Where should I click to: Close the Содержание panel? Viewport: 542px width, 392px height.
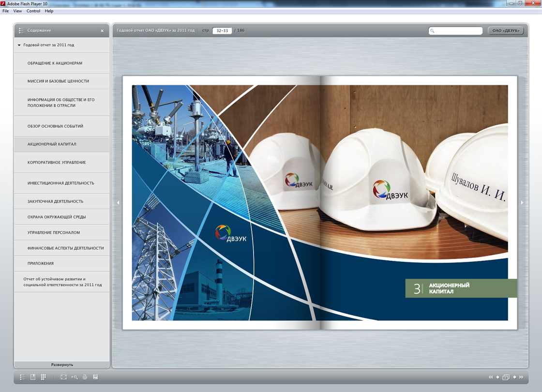pyautogui.click(x=102, y=31)
